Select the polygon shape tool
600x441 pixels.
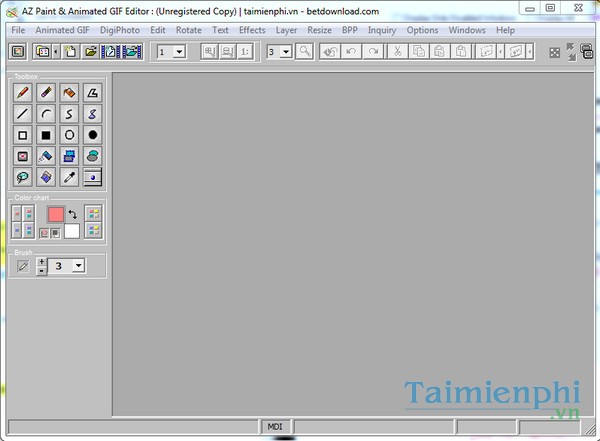[93, 93]
